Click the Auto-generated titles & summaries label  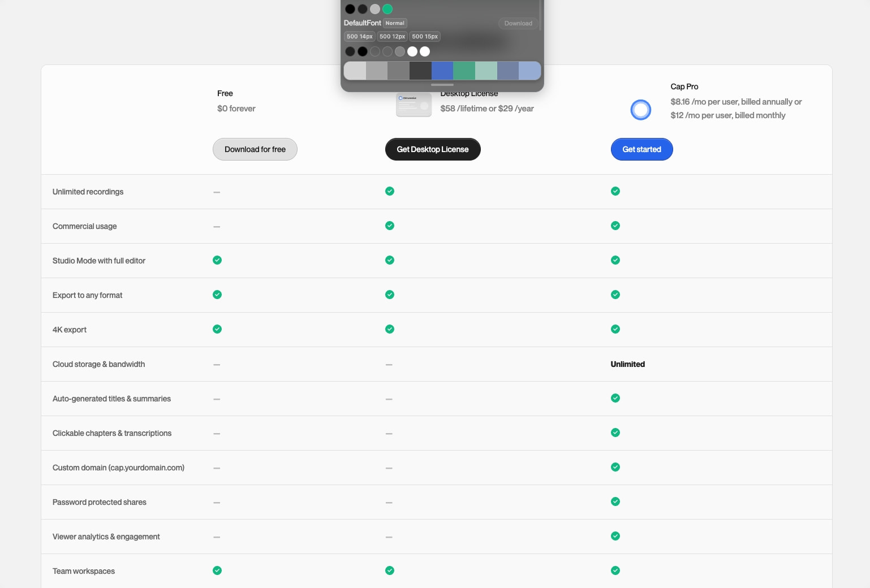(111, 399)
